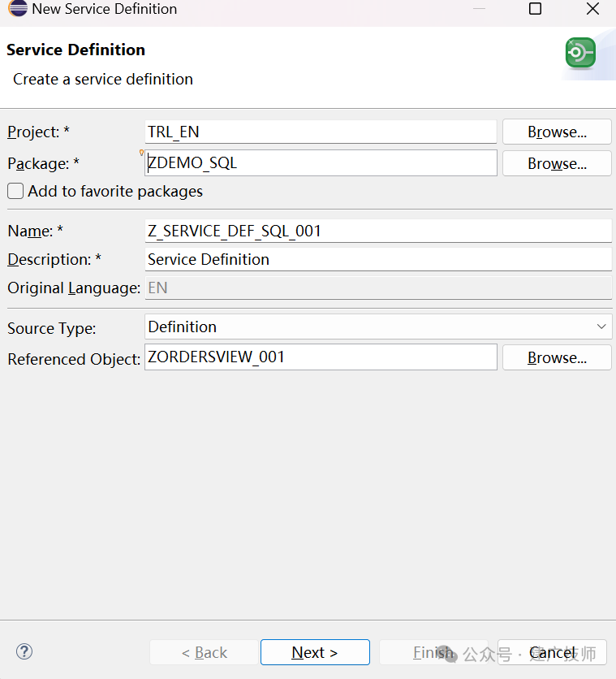The image size is (616, 679).
Task: Browse for a Package
Action: point(557,164)
